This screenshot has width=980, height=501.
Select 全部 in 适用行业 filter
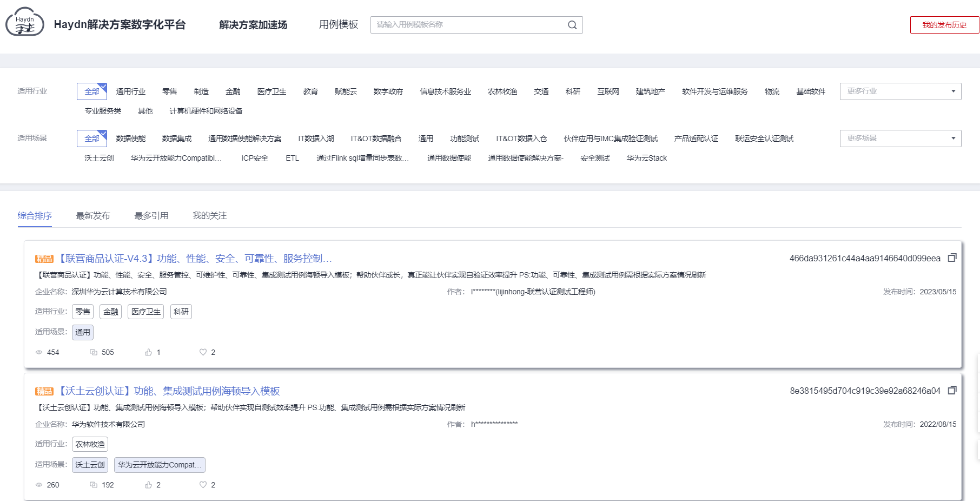[92, 91]
